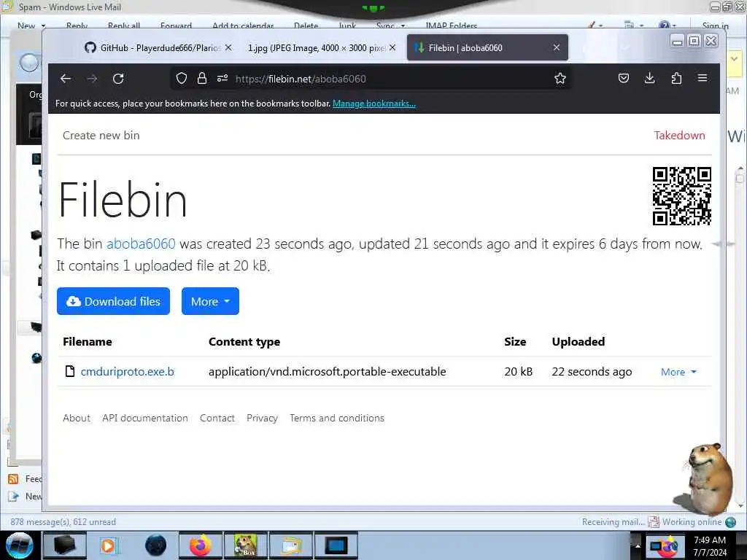
Task: Click Create new bin
Action: pos(101,135)
